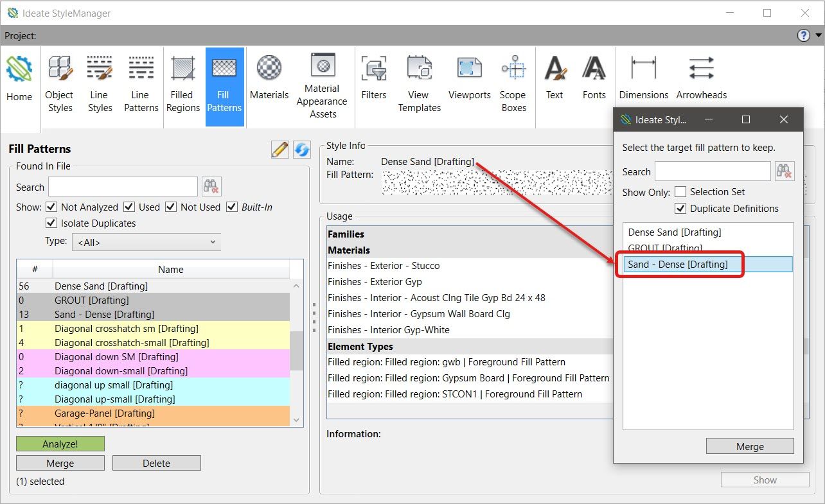Clear search in Fill Patterns panel
The width and height of the screenshot is (825, 504).
pos(211,187)
